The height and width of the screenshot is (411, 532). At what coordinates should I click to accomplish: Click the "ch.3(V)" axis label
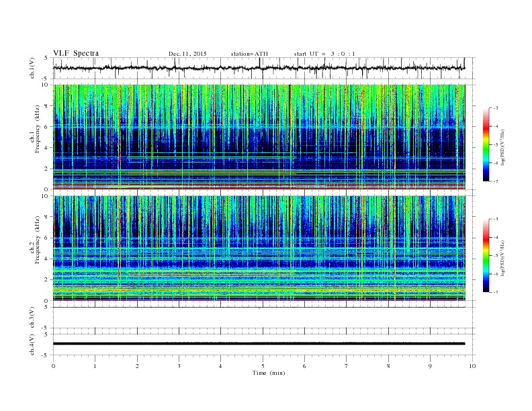pyautogui.click(x=32, y=318)
